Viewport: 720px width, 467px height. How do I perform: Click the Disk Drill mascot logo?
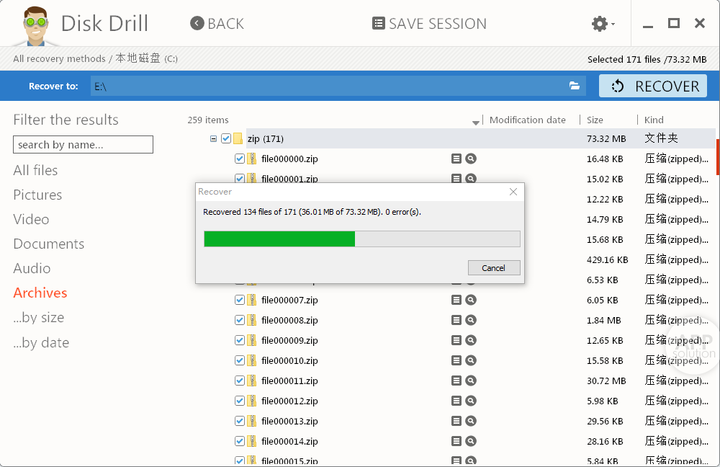[x=35, y=26]
